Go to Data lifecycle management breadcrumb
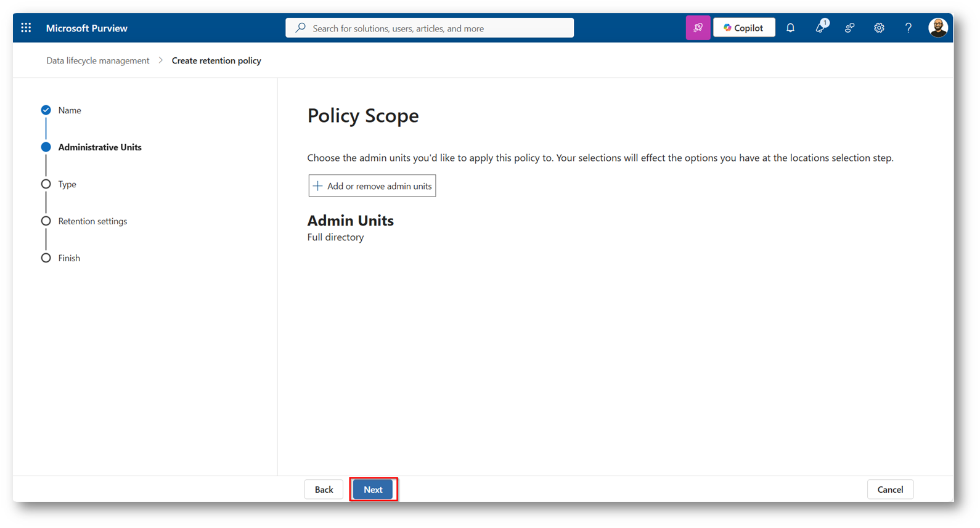Screen dimensions: 980x528 pos(97,60)
